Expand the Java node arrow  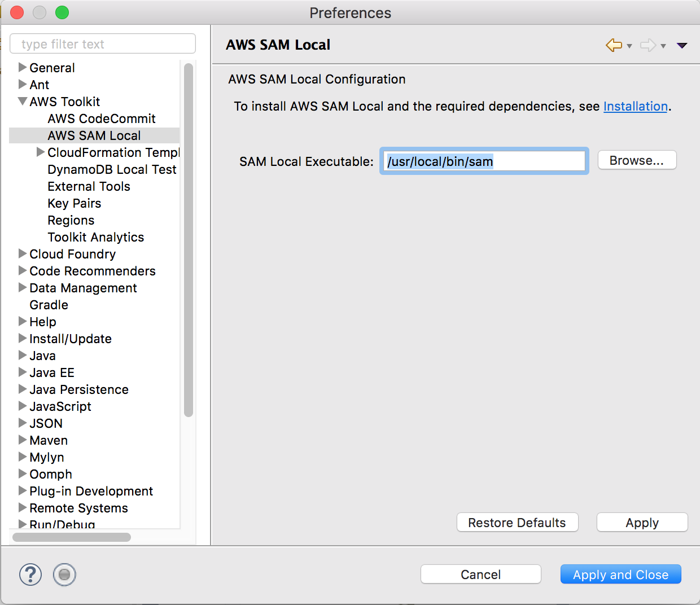click(23, 355)
